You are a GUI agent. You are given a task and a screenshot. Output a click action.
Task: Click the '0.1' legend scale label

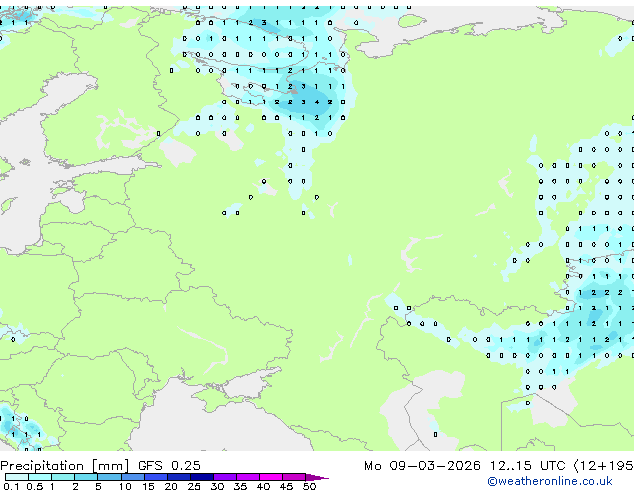pyautogui.click(x=11, y=486)
